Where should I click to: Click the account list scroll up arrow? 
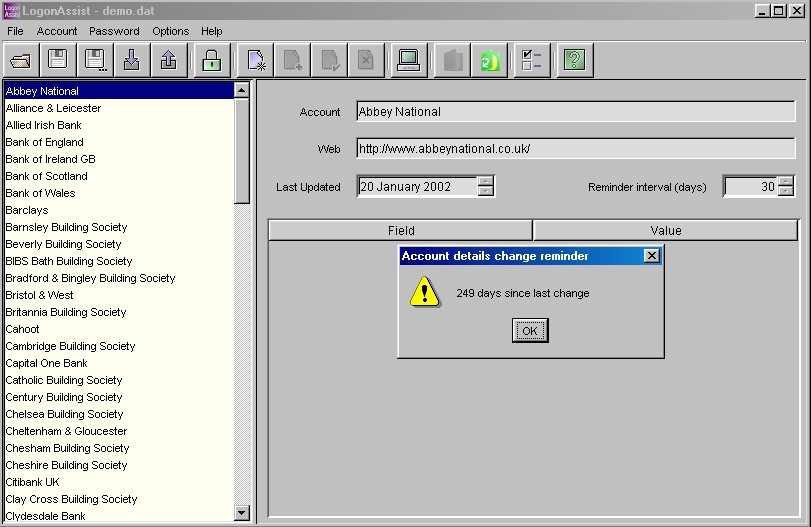coord(242,91)
